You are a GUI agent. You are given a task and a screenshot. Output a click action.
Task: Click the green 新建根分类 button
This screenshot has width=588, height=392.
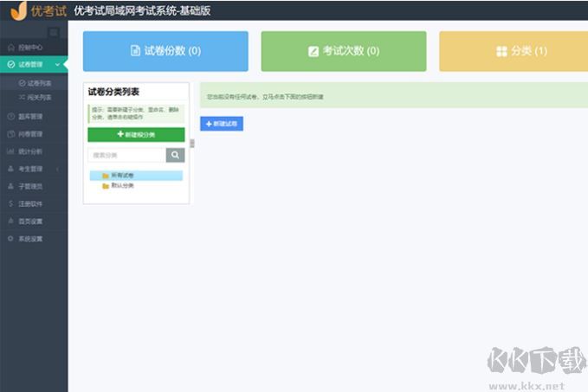coord(136,134)
